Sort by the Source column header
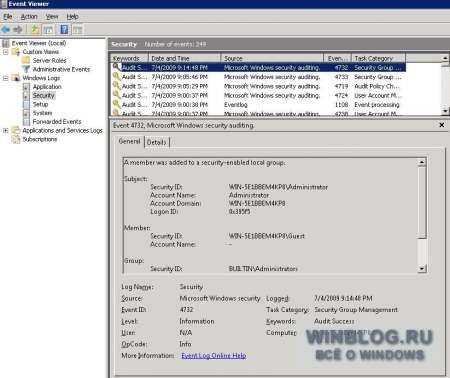450x378 pixels. [272, 58]
